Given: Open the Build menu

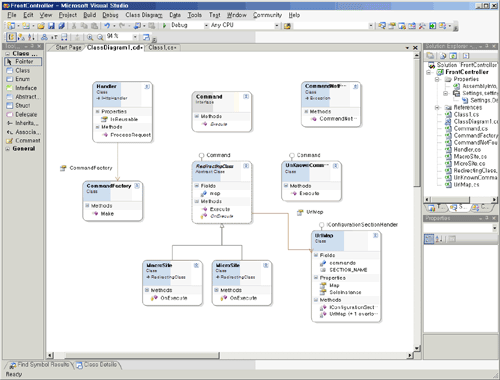Looking at the screenshot, I should [x=90, y=15].
